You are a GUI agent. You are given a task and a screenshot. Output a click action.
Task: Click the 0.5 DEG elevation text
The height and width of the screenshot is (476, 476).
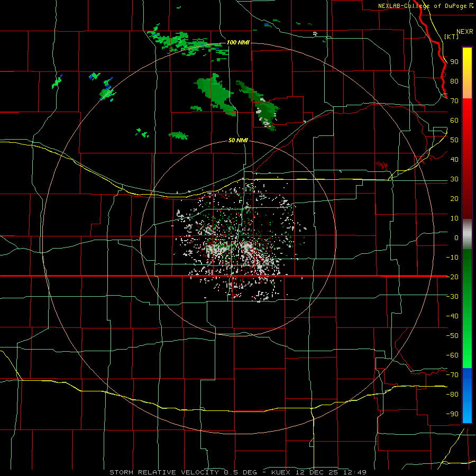tap(241, 472)
